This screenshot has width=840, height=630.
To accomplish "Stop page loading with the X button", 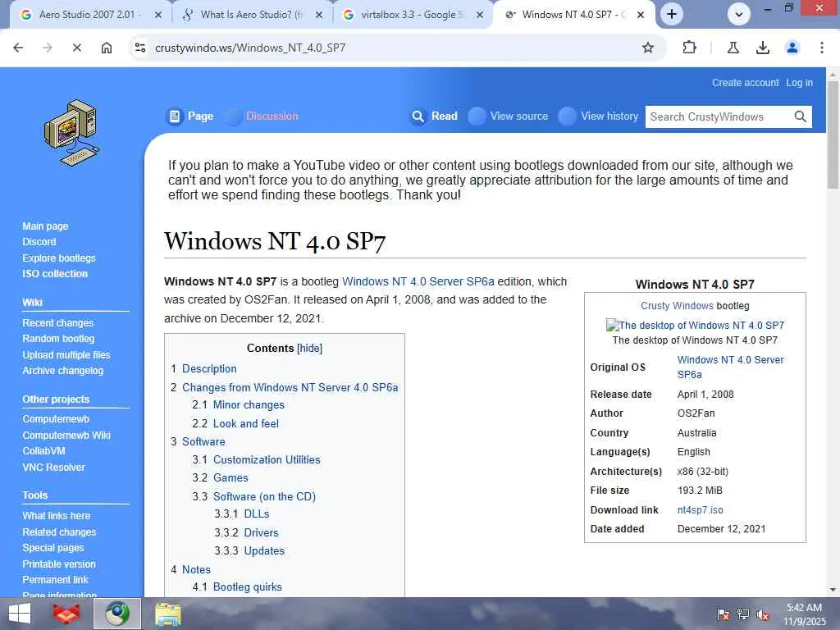I will 76,48.
